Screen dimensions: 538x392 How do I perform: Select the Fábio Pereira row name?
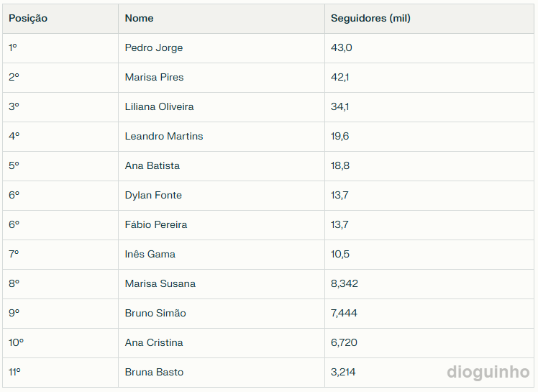pos(156,224)
